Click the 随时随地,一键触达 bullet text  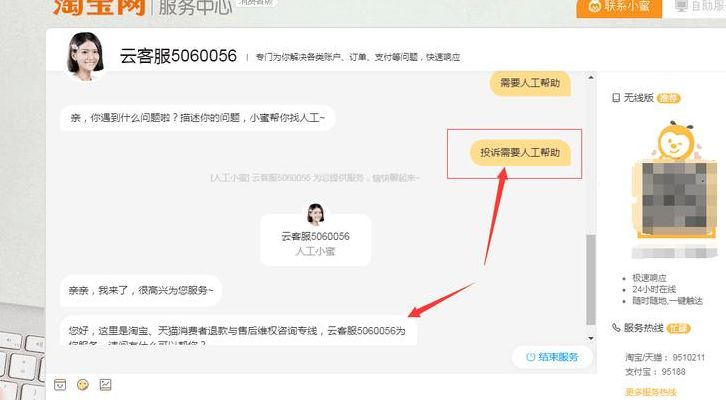668,301
